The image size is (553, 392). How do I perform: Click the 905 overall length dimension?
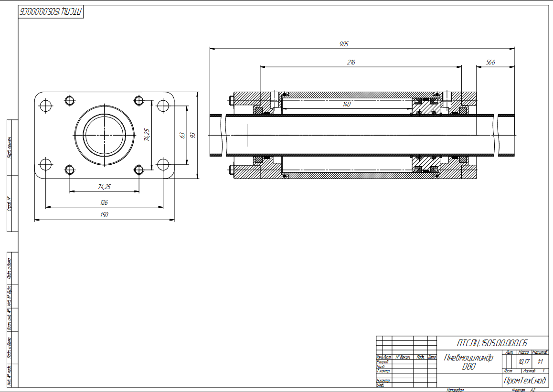pos(344,44)
